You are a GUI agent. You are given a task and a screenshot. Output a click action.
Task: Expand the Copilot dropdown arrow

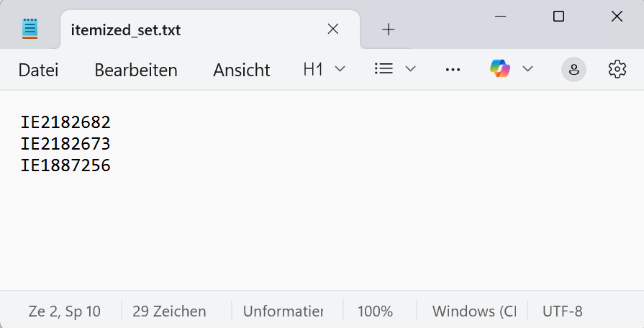click(527, 69)
